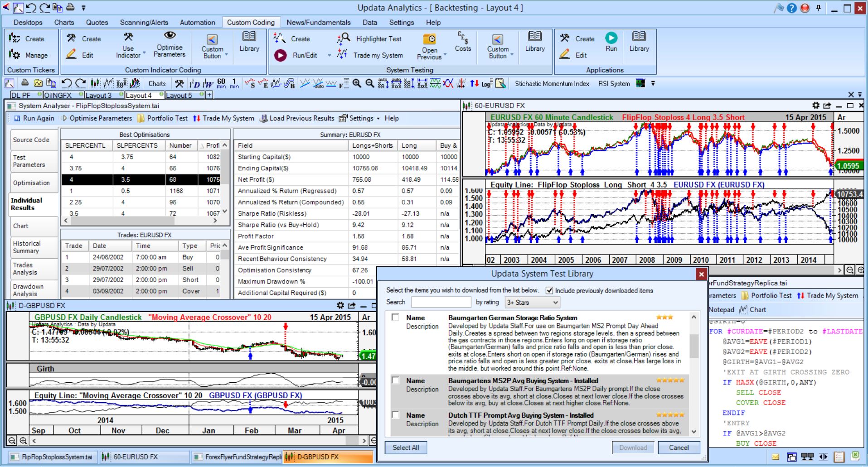
Task: Select the D-GBPUSD FX taskbar window
Action: click(328, 457)
